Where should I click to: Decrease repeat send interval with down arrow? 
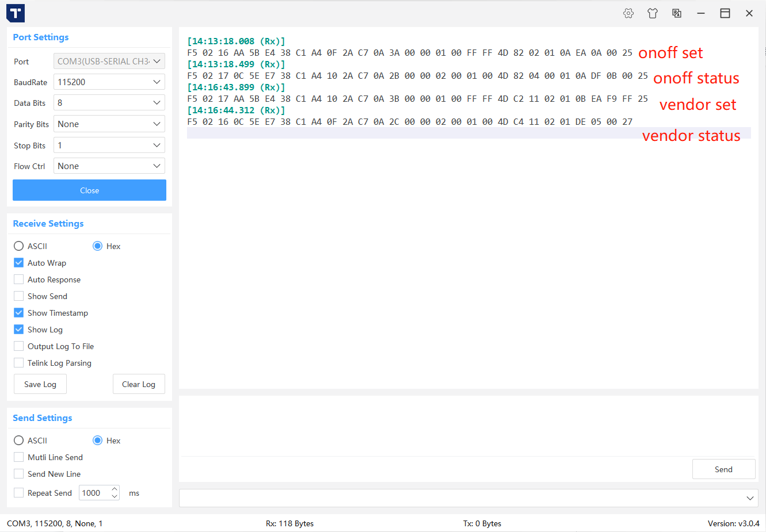click(115, 496)
